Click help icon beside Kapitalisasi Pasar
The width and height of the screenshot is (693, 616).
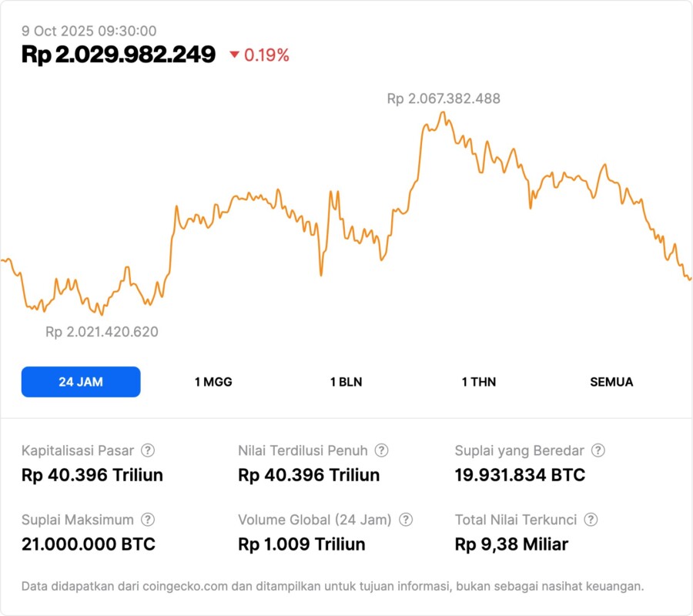tap(148, 450)
